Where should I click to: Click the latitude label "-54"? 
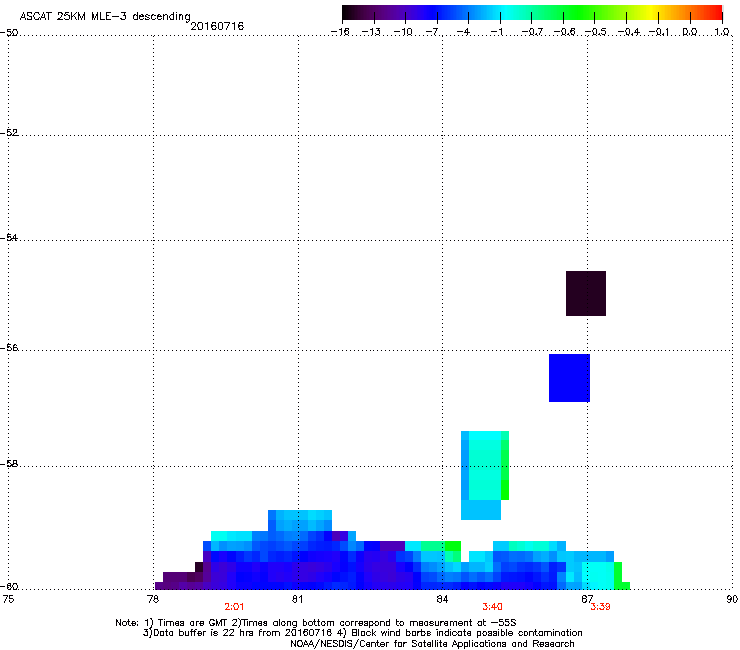click(9, 238)
